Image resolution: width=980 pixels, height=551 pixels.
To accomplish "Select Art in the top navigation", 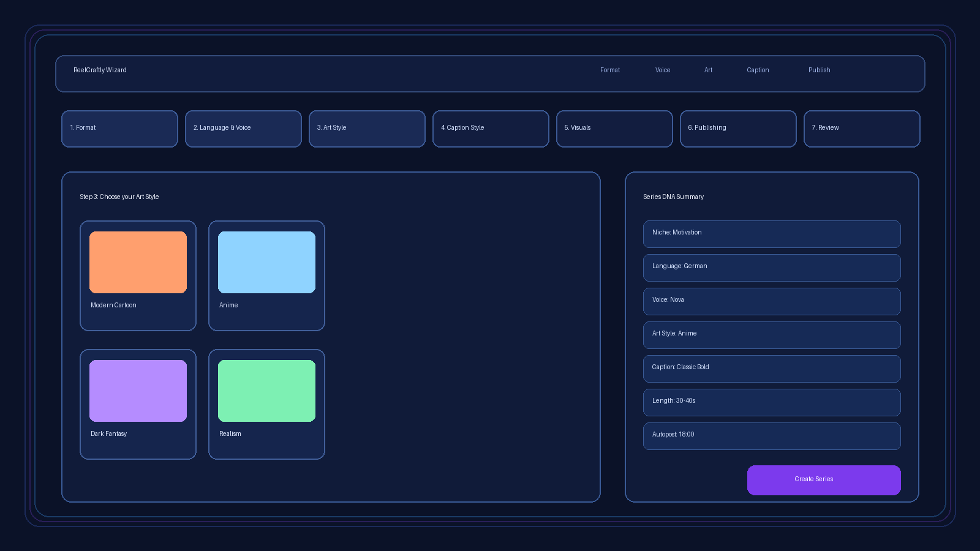I will 708,70.
